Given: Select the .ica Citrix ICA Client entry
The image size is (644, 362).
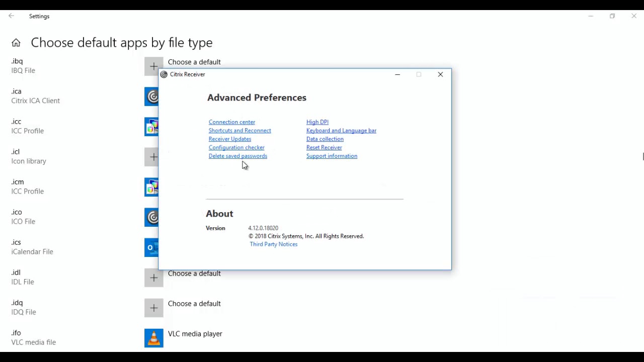Looking at the screenshot, I should pyautogui.click(x=36, y=96).
